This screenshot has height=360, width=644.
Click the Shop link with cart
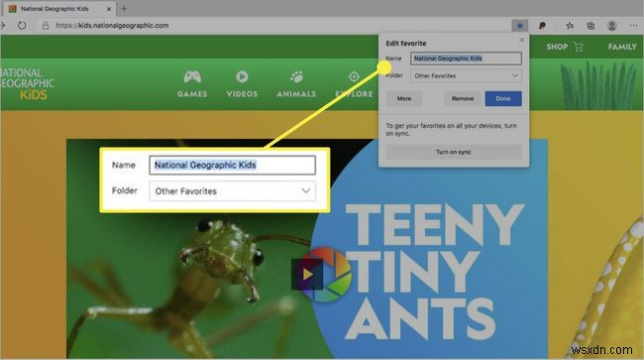coord(565,47)
